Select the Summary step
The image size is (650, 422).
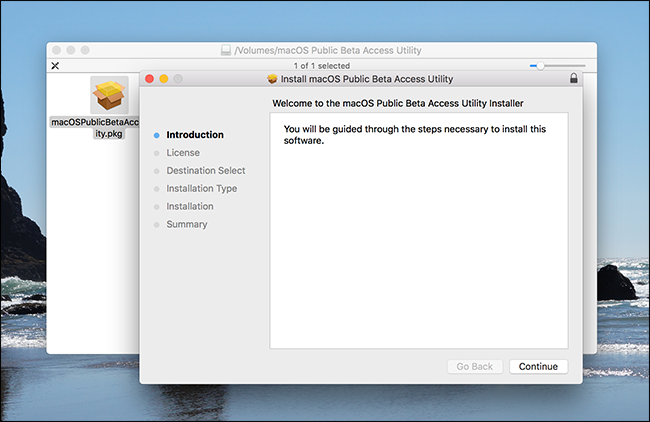pyautogui.click(x=187, y=224)
